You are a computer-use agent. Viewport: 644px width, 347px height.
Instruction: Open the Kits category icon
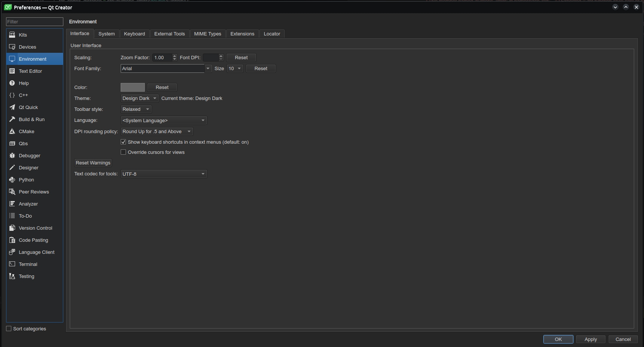point(12,35)
